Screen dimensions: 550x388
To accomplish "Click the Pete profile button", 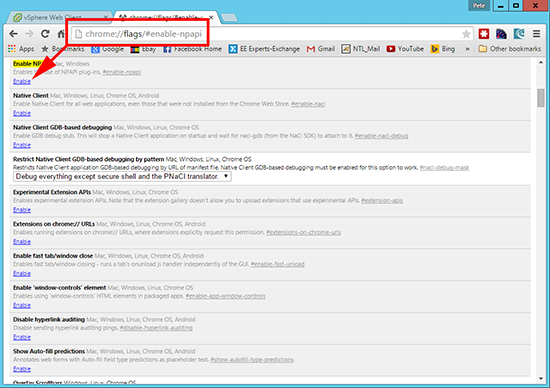I will 479,5.
